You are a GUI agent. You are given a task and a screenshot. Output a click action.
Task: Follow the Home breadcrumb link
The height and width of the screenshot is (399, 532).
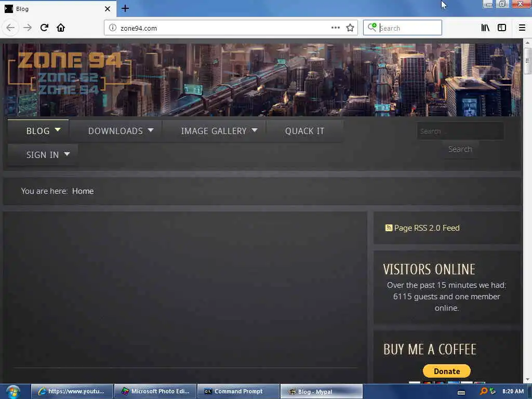tap(83, 191)
